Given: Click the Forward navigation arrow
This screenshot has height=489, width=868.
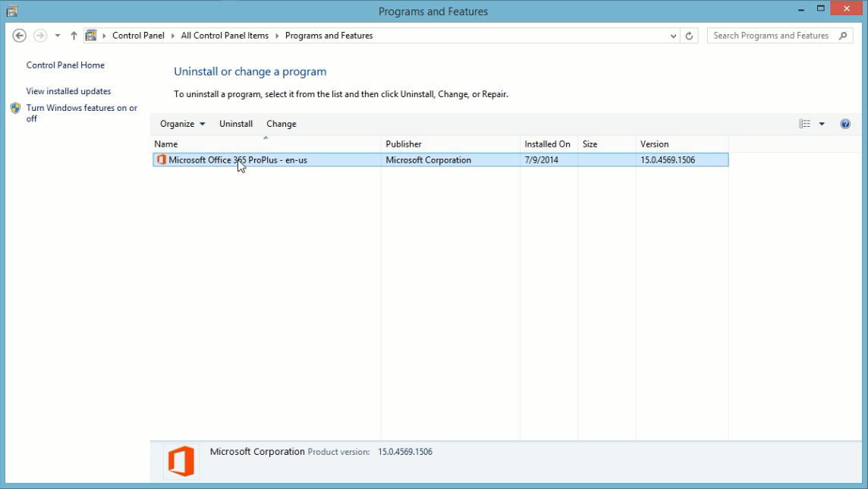Looking at the screenshot, I should coord(40,36).
